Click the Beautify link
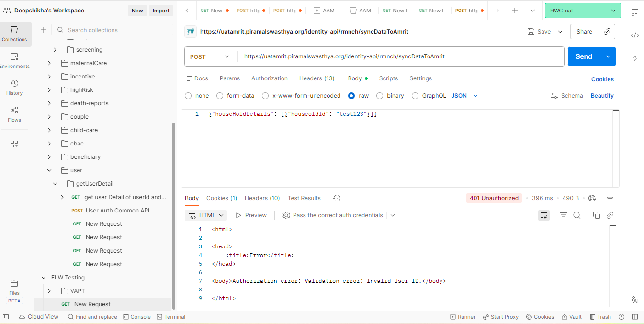Screen dimensions: 644x324 (602, 96)
